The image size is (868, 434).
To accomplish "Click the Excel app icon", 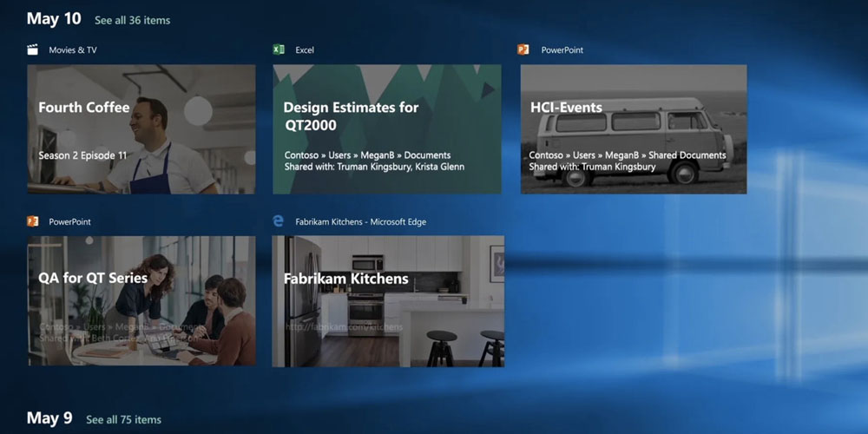I will (279, 49).
